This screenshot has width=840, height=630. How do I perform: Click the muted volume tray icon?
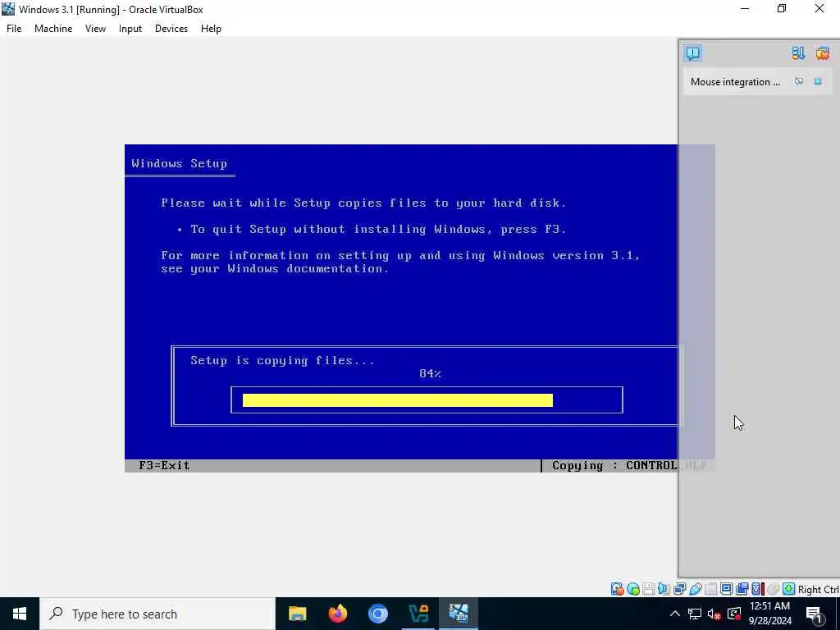pyautogui.click(x=714, y=614)
